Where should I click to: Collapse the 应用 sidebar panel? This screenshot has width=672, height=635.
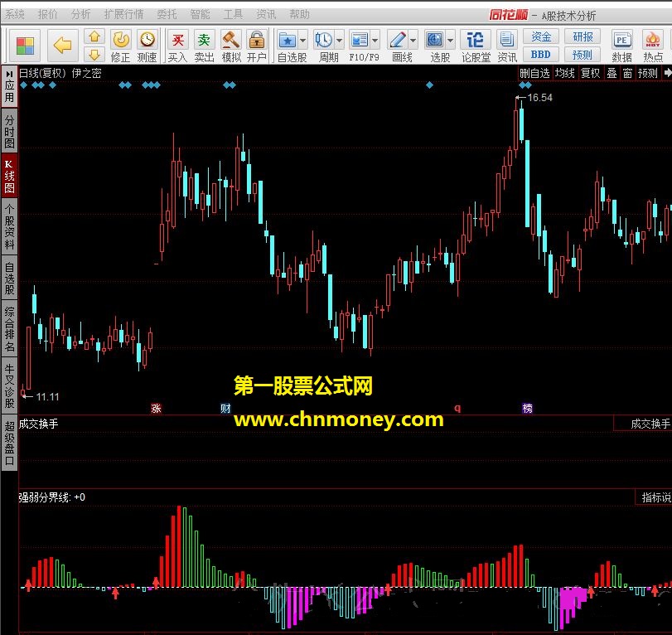point(9,86)
